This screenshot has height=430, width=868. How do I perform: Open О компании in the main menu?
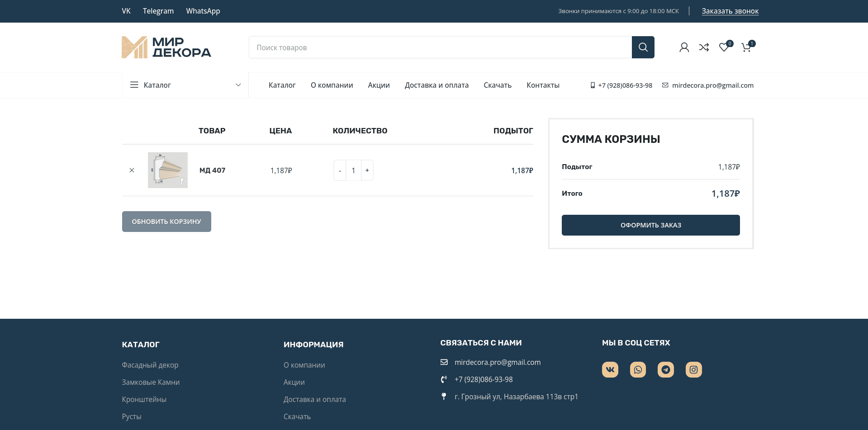332,85
